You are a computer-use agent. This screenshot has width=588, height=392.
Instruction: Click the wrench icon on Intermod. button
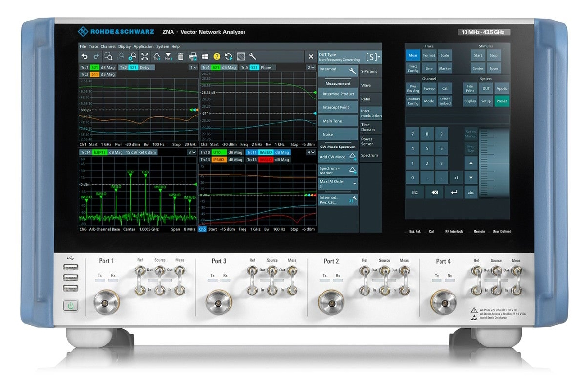[x=352, y=71]
